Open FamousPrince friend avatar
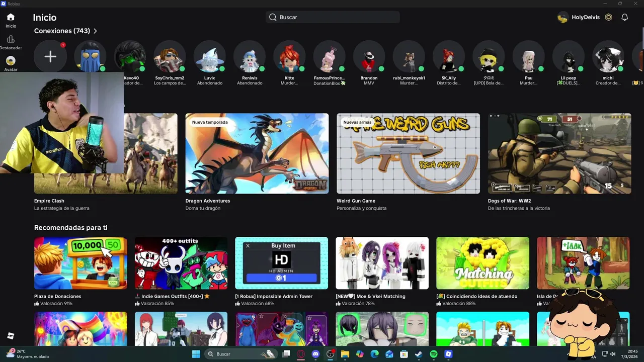This screenshot has width=644, height=362. [329, 57]
